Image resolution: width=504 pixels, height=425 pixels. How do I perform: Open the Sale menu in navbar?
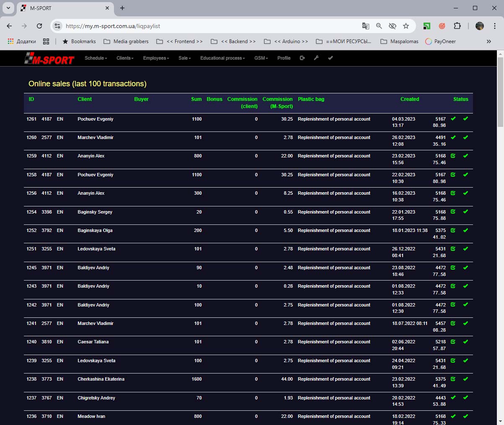click(x=184, y=58)
